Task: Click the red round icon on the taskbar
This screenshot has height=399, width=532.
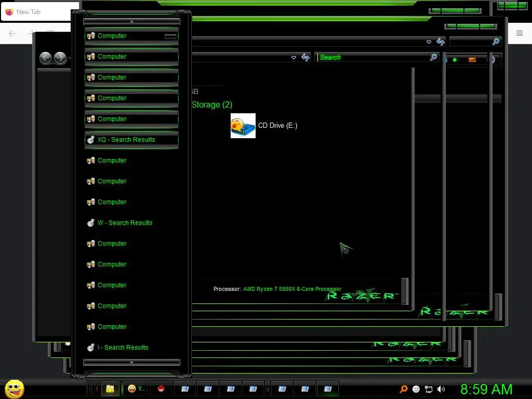Action: tap(161, 389)
